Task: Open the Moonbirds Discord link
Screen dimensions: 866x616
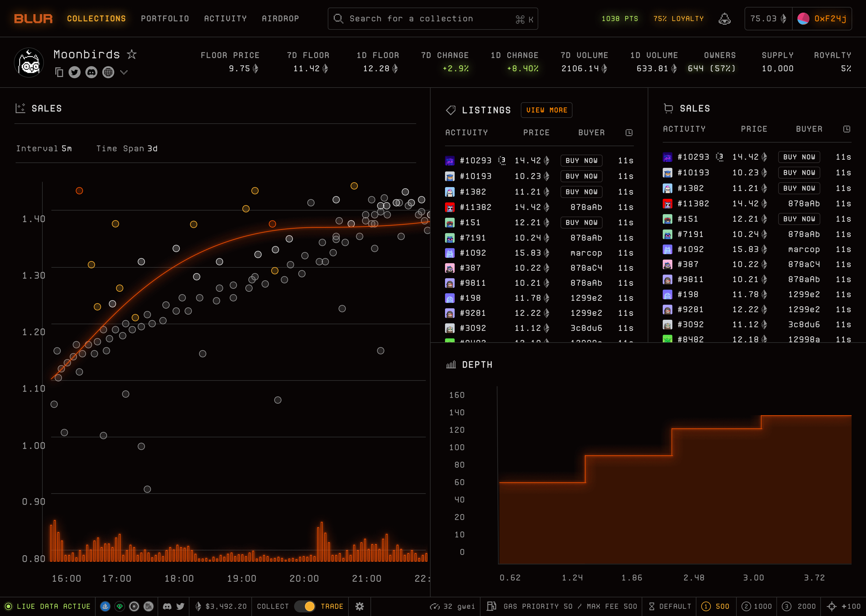Action: click(x=91, y=72)
